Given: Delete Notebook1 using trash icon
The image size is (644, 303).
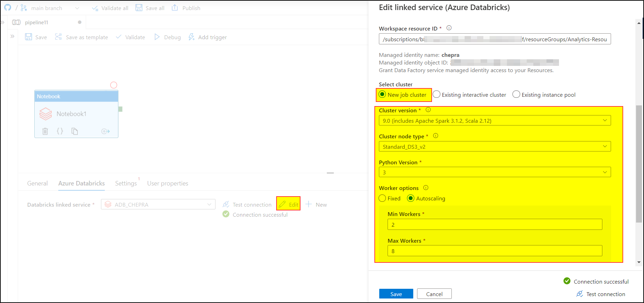Looking at the screenshot, I should [45, 131].
